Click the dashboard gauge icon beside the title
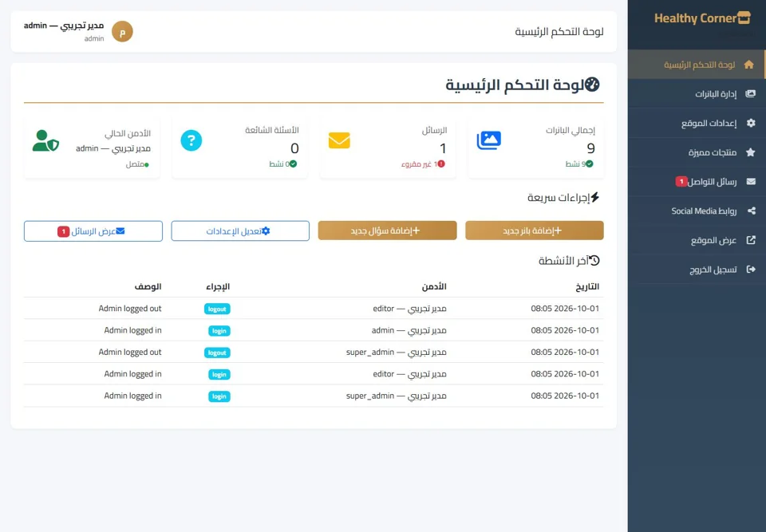The width and height of the screenshot is (766, 532). [591, 85]
